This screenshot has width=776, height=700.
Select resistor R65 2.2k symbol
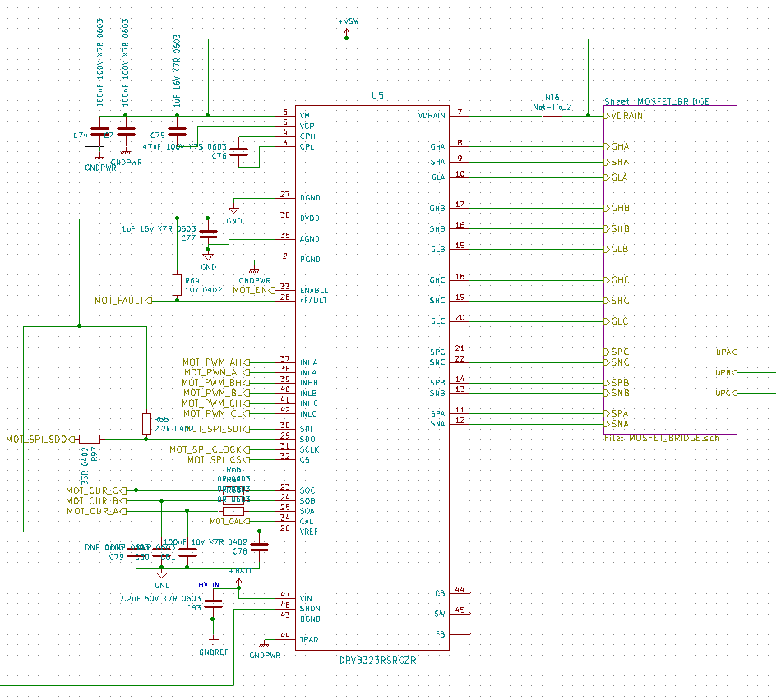(146, 424)
